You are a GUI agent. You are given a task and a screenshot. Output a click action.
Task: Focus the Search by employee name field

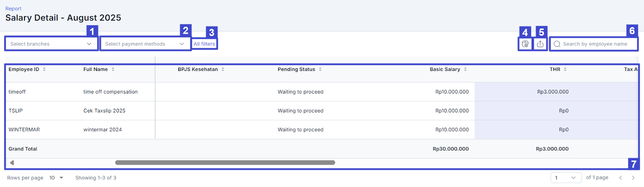(596, 44)
